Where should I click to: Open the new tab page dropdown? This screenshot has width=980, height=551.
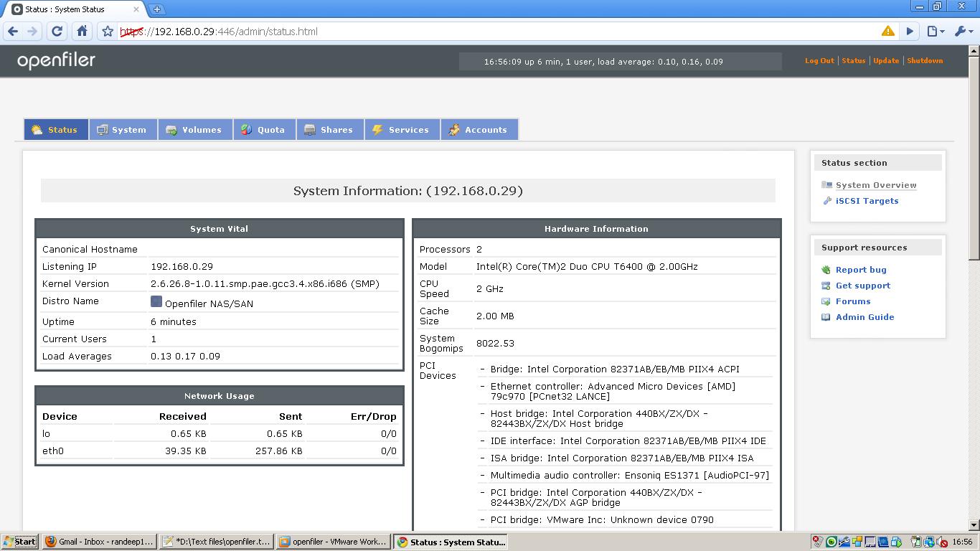[x=936, y=32]
